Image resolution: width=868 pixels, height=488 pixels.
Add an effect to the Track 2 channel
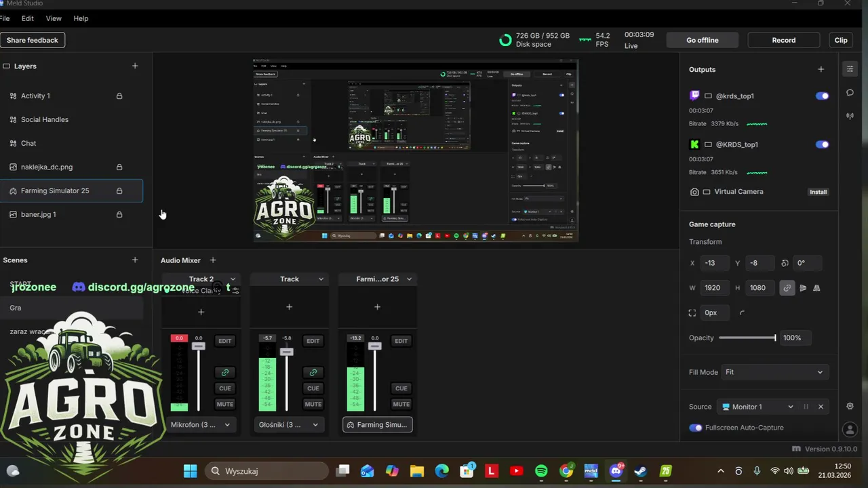(201, 312)
